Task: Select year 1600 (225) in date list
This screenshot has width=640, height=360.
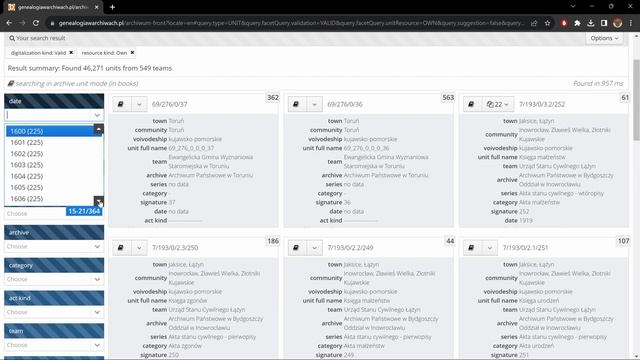Action: click(50, 131)
